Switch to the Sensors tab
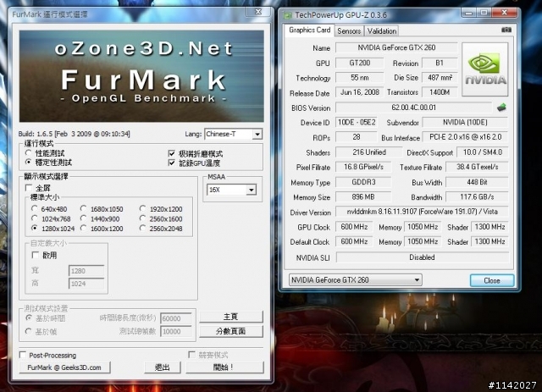The width and height of the screenshot is (542, 392). point(349,31)
